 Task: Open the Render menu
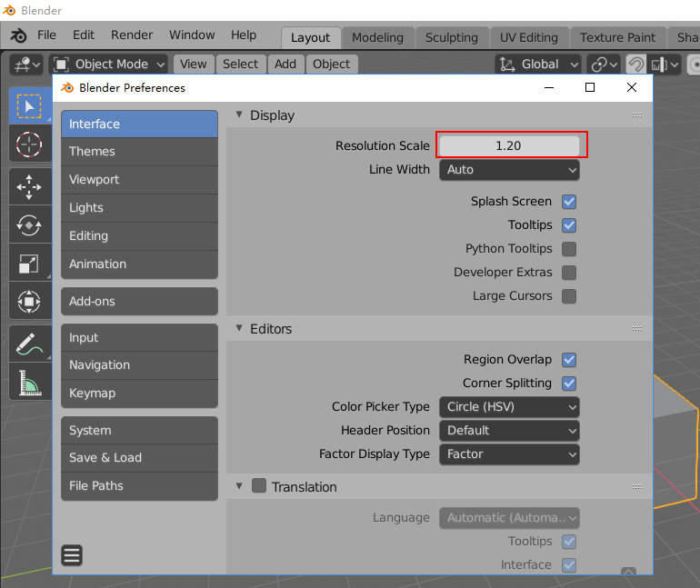pos(132,35)
